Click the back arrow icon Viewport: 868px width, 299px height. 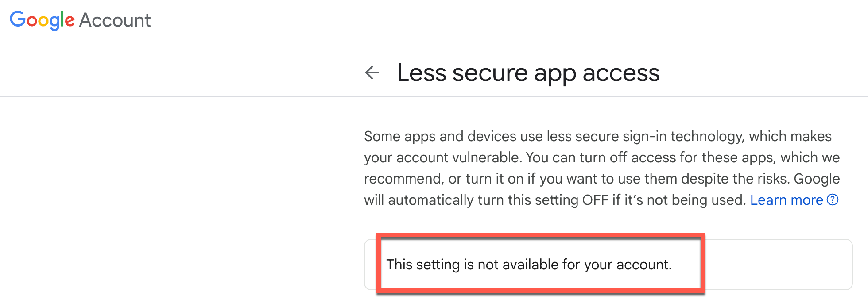372,73
